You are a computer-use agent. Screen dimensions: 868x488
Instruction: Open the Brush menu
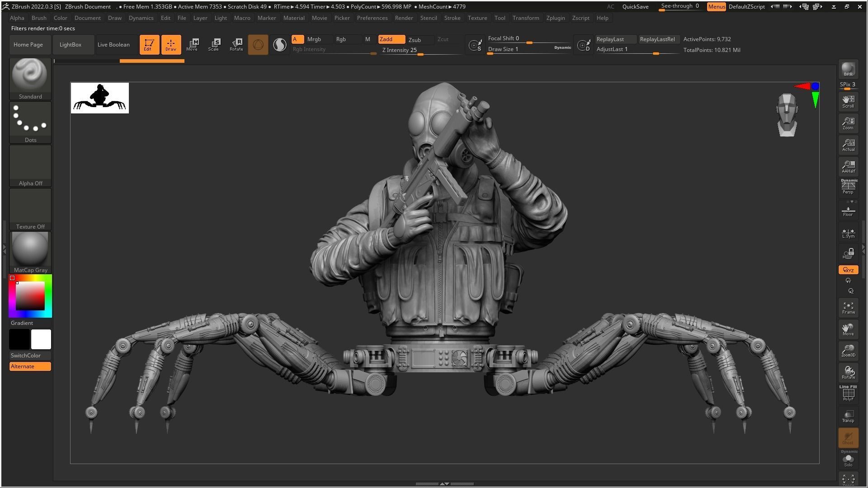click(x=39, y=18)
